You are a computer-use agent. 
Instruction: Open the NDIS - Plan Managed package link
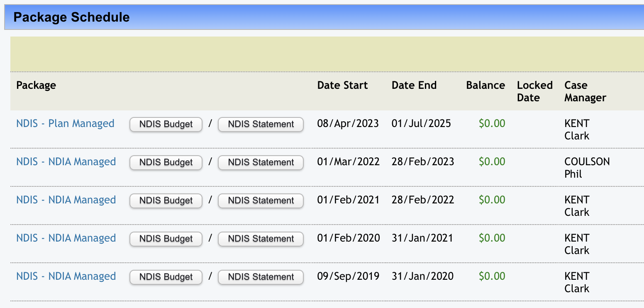tap(65, 124)
